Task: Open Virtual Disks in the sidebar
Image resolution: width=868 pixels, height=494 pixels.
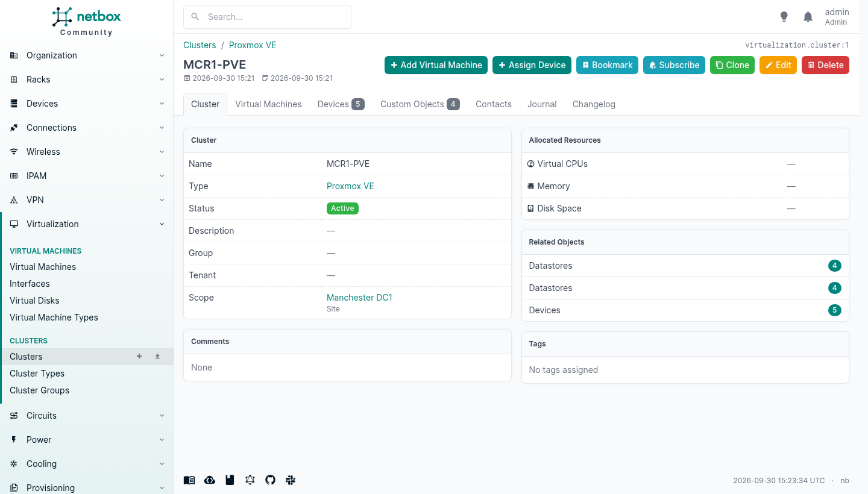Action: pos(34,301)
